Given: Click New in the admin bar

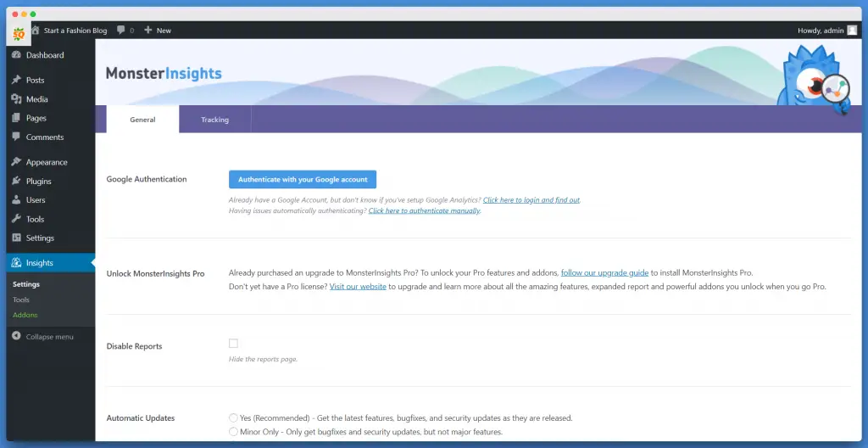Looking at the screenshot, I should (x=164, y=31).
